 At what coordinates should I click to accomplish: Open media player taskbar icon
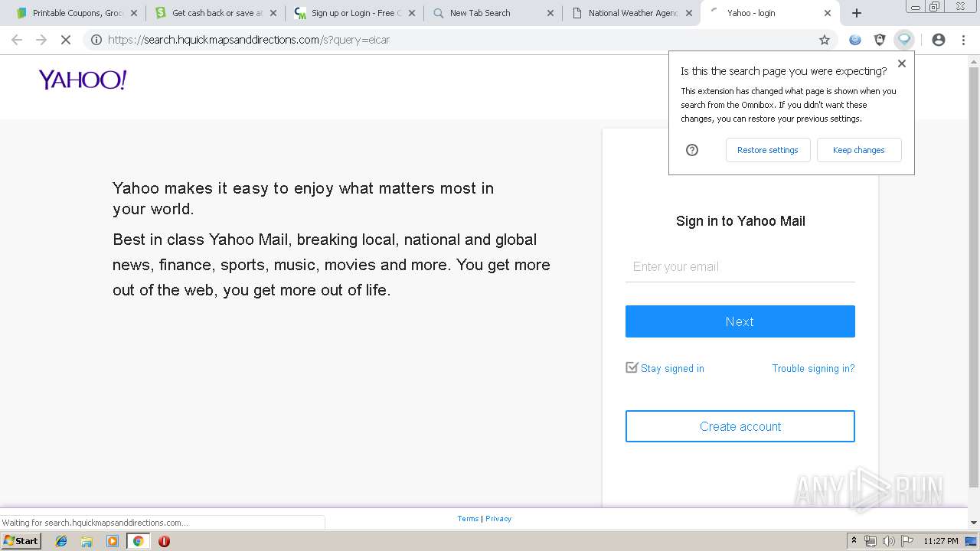pos(113,541)
